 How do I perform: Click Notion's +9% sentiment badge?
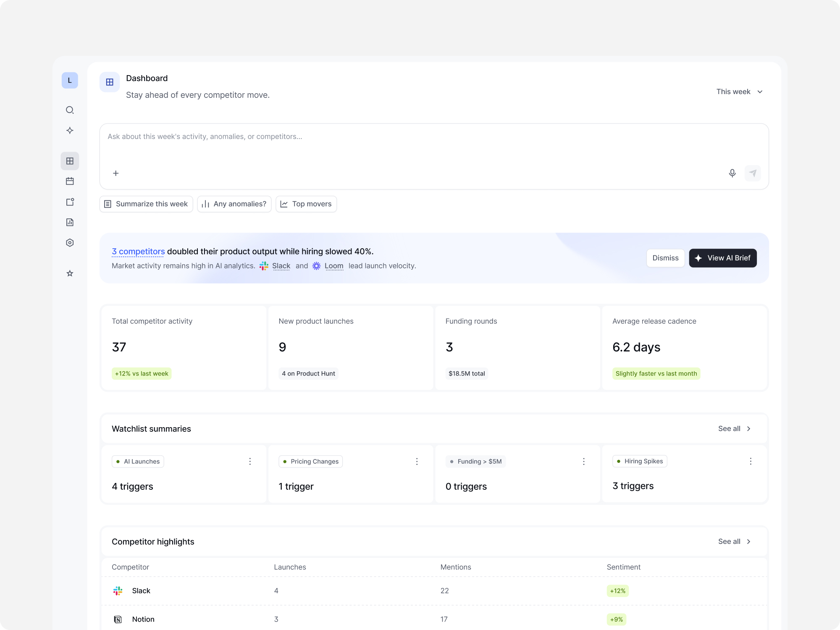pyautogui.click(x=616, y=619)
